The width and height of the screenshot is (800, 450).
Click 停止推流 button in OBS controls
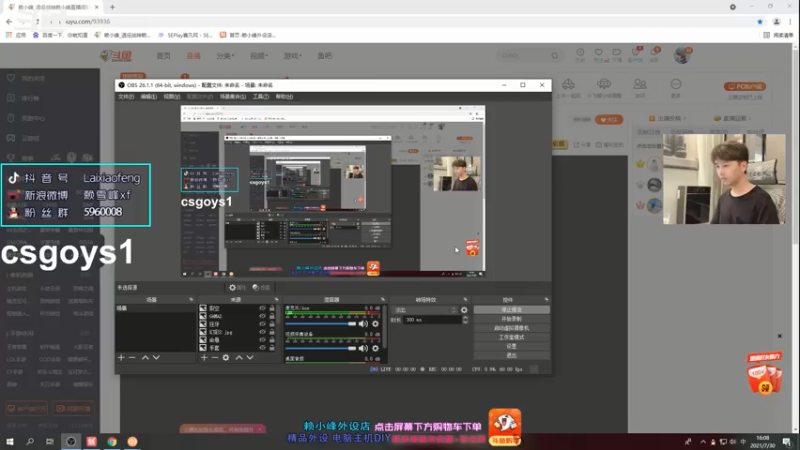pyautogui.click(x=511, y=310)
